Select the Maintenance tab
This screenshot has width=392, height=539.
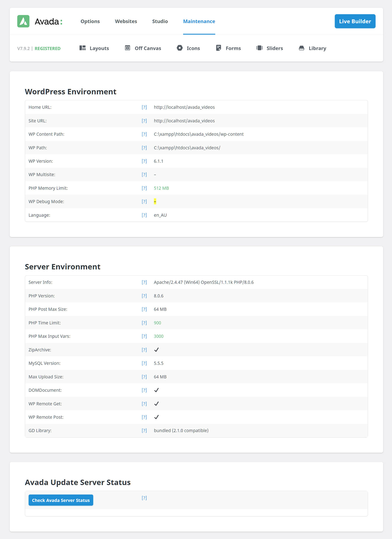tap(199, 21)
